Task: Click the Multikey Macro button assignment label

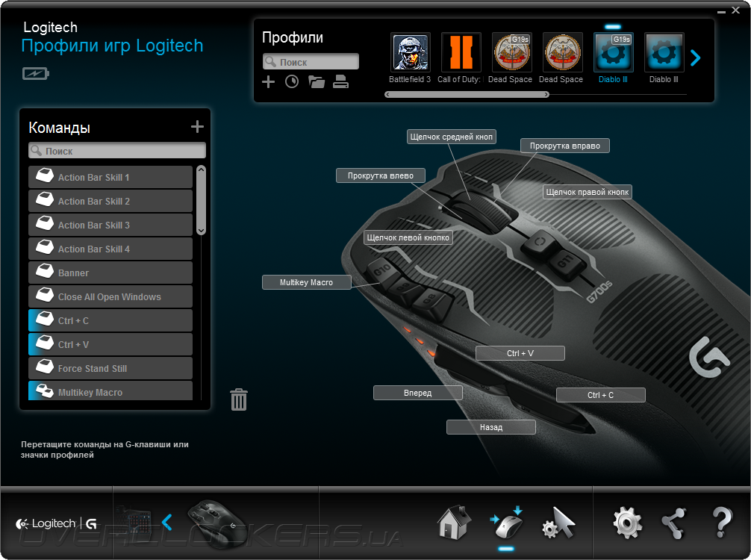Action: click(x=307, y=282)
